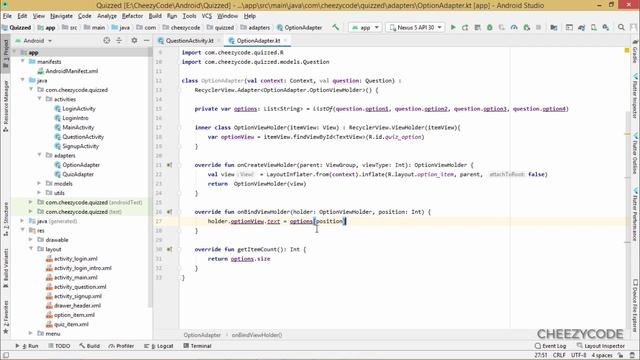Screen dimensions: 640x360
Task: Open the Build Variants sidebar panel
Action: [5, 268]
